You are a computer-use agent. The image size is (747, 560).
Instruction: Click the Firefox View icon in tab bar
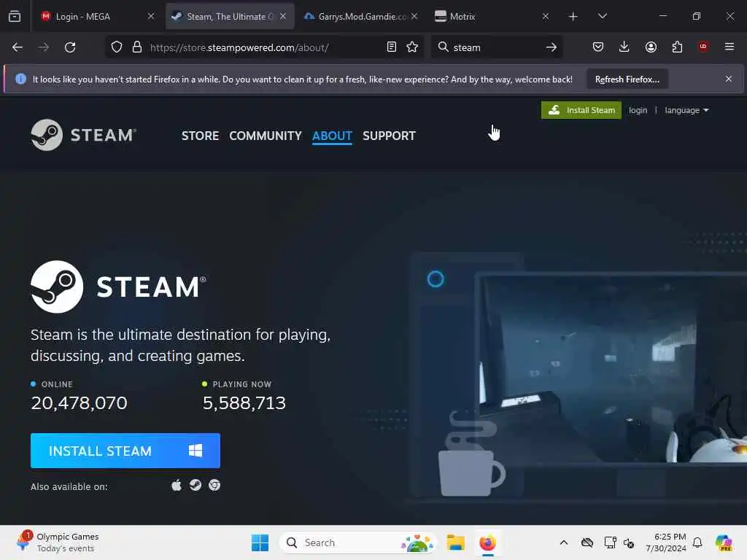pyautogui.click(x=15, y=16)
